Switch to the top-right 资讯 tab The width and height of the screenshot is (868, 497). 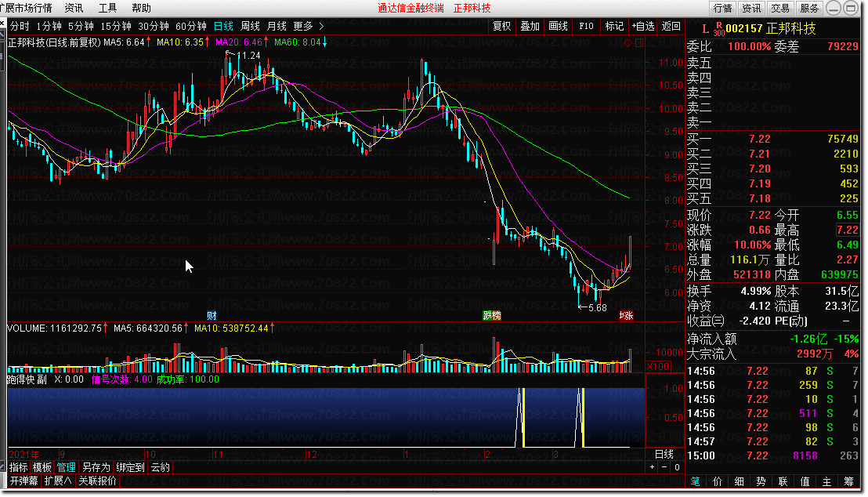tap(751, 9)
